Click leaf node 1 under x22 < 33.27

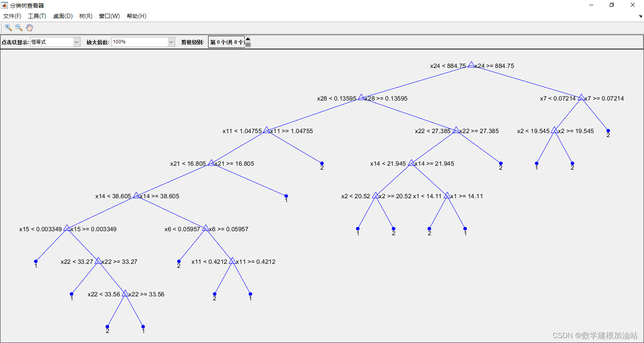click(72, 294)
